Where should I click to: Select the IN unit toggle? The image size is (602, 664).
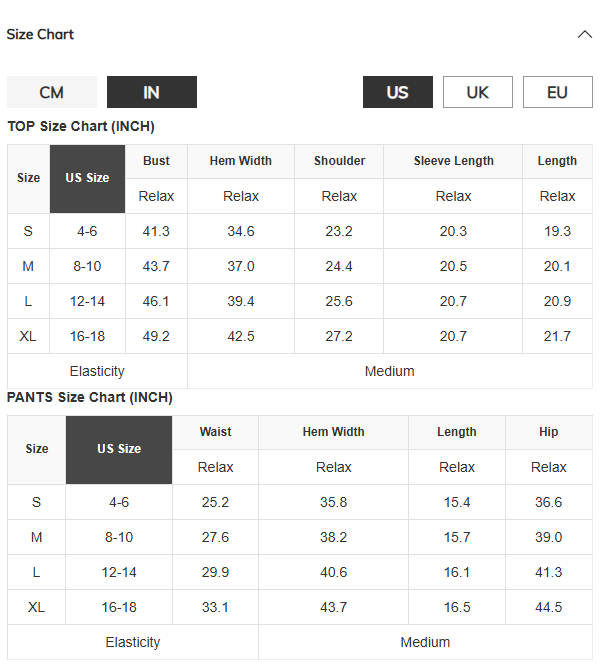[152, 92]
